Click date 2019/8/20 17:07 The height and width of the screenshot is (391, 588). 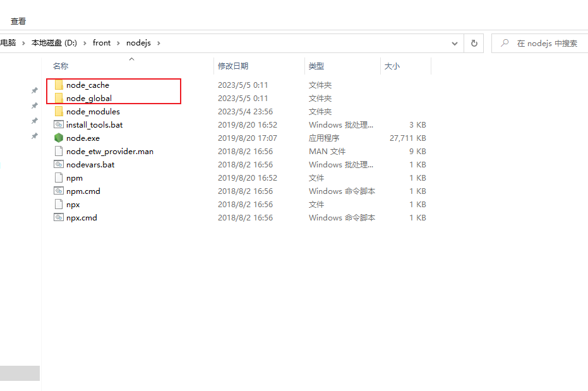pyautogui.click(x=248, y=138)
